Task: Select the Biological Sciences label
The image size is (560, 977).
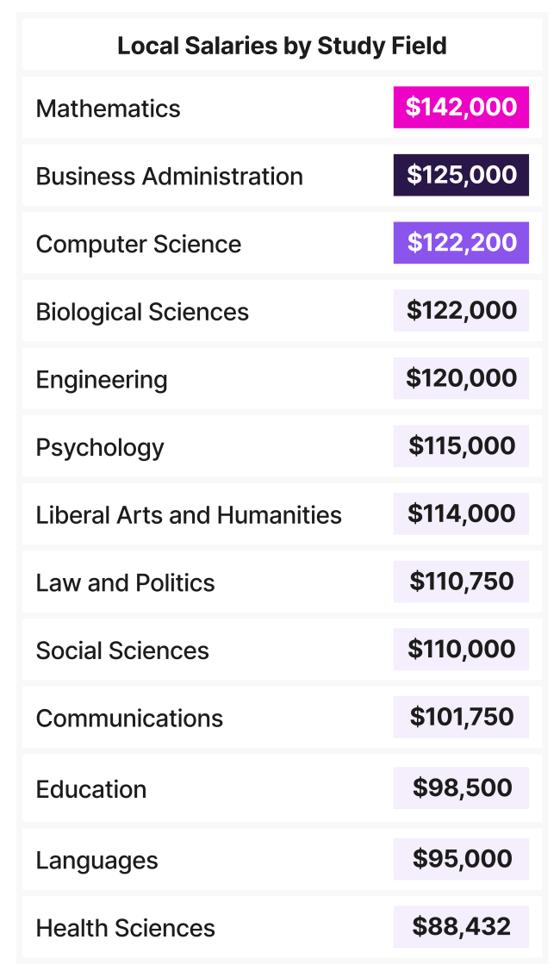Action: 142,312
